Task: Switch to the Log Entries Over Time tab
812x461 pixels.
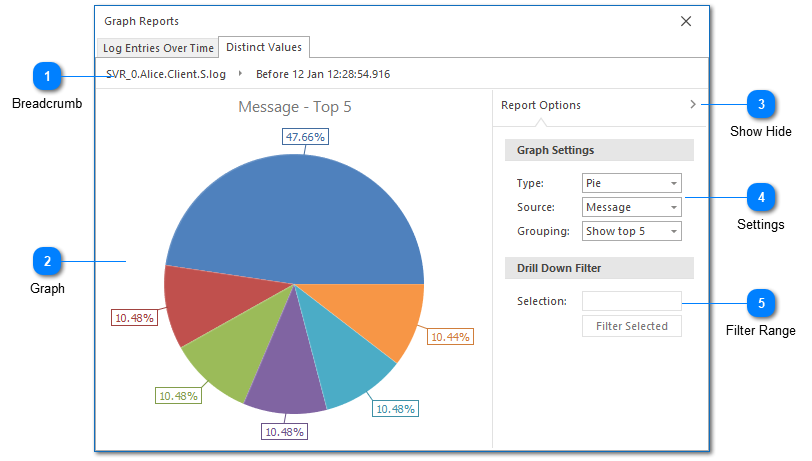Action: 158,48
